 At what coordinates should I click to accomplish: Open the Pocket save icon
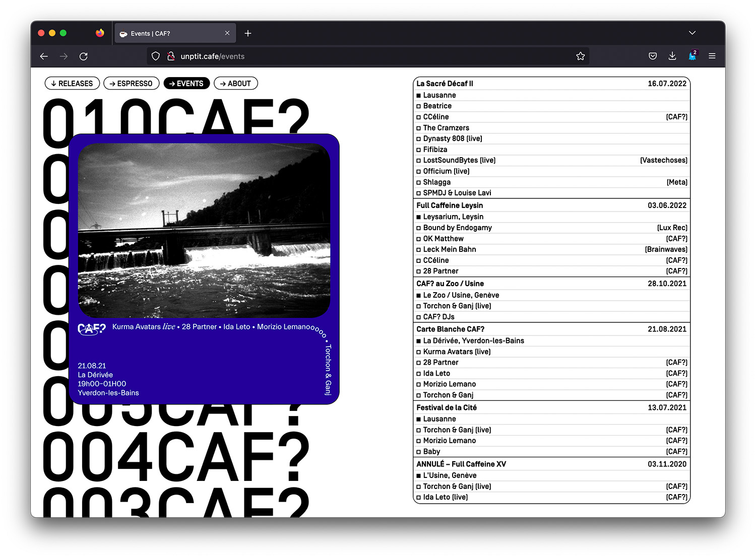[x=653, y=56]
